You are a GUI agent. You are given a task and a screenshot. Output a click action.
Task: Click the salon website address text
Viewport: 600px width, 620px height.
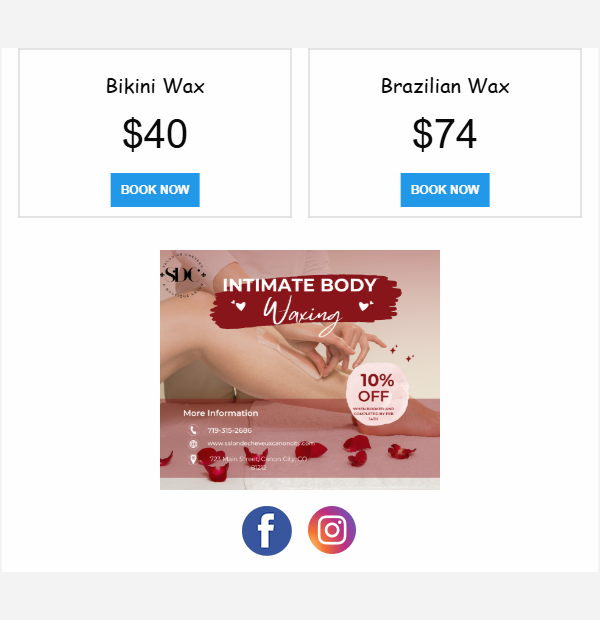pyautogui.click(x=261, y=443)
